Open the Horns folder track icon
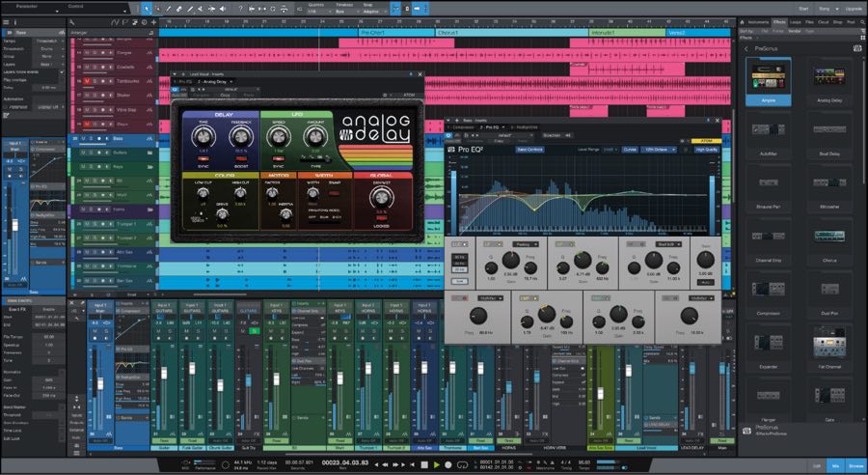Screen dimensions: 868x475 [x=149, y=210]
